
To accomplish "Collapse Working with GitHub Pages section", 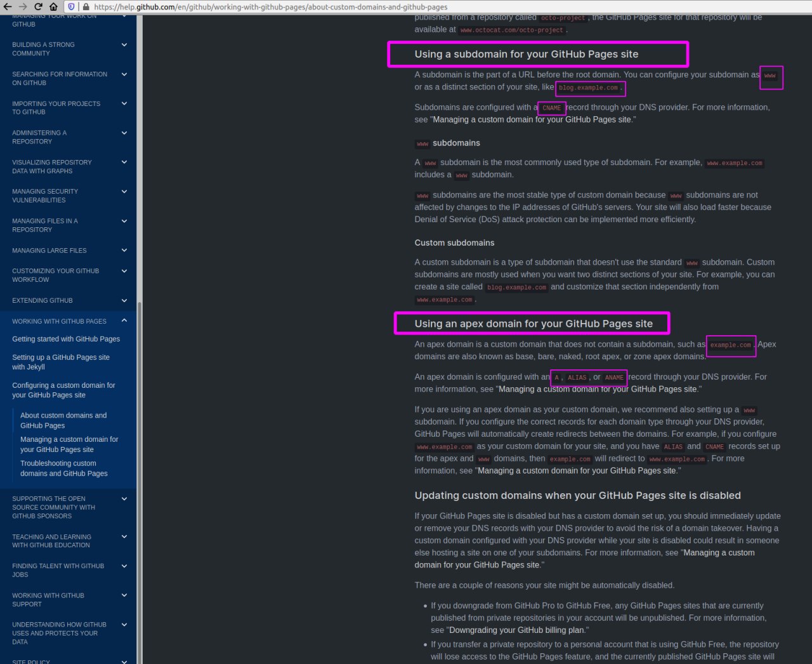I will [124, 321].
